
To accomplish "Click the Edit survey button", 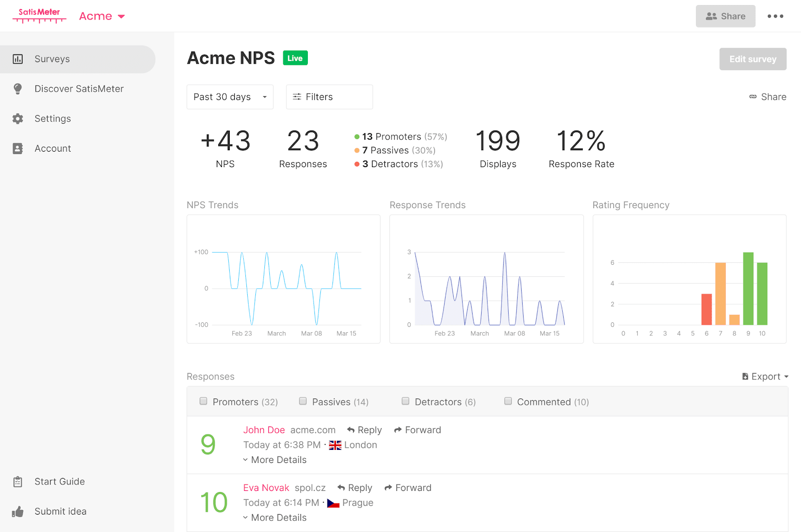I will point(752,59).
